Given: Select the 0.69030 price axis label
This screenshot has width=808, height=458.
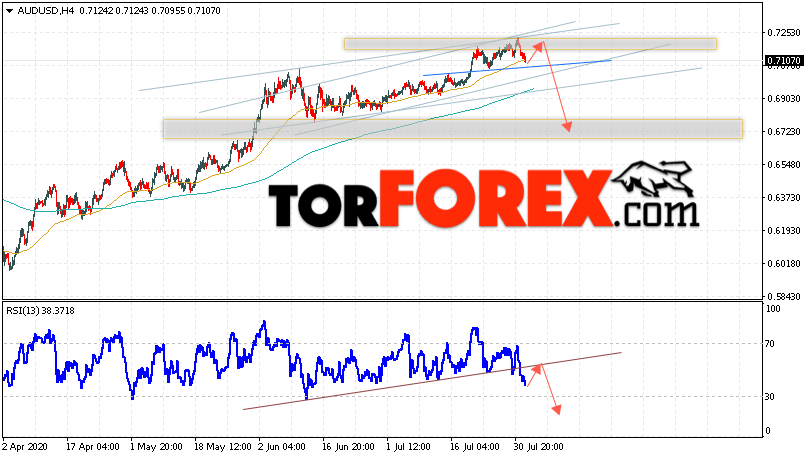Looking at the screenshot, I should 784,98.
